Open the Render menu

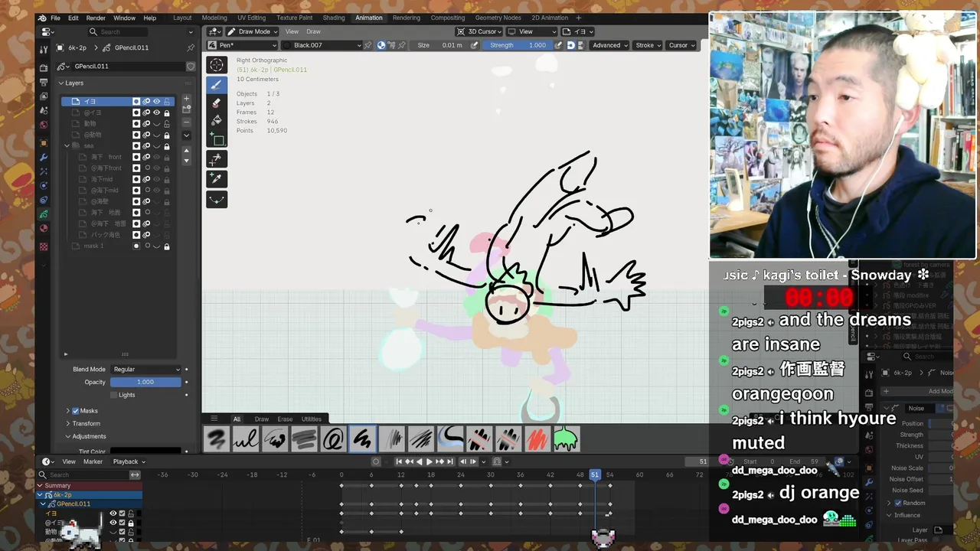click(x=96, y=18)
